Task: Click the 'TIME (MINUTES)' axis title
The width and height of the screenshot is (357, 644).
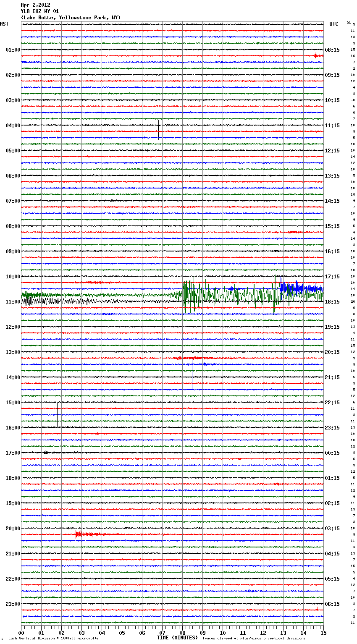Action: 177,638
